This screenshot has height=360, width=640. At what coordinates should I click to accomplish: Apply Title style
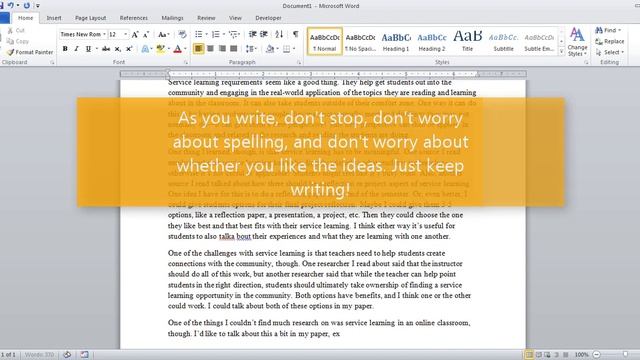click(x=467, y=41)
